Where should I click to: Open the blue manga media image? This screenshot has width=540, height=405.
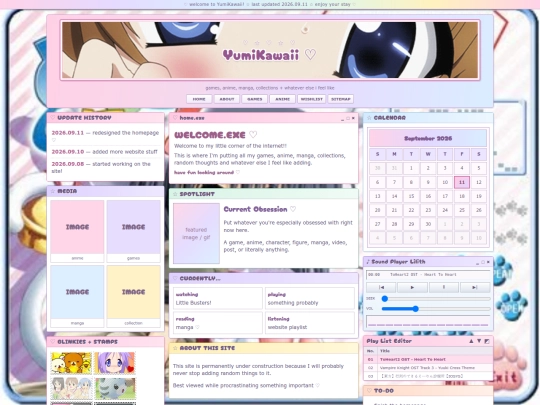pos(77,292)
